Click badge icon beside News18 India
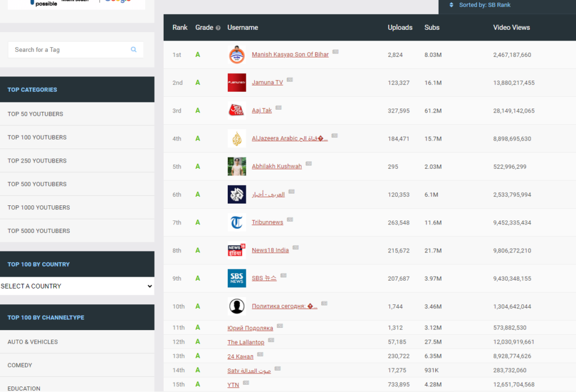This screenshot has height=392, width=576. pos(296,247)
